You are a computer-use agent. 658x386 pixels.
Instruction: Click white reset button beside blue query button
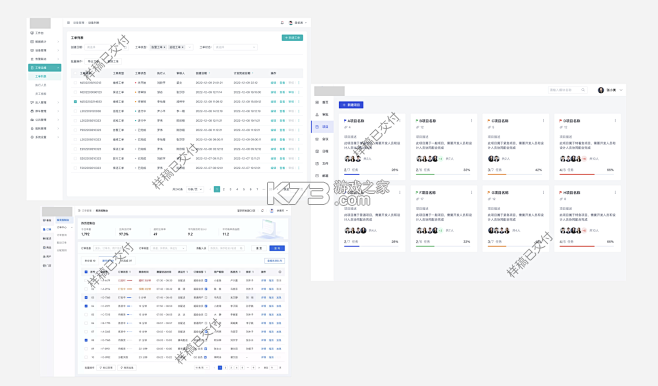pyautogui.click(x=259, y=248)
